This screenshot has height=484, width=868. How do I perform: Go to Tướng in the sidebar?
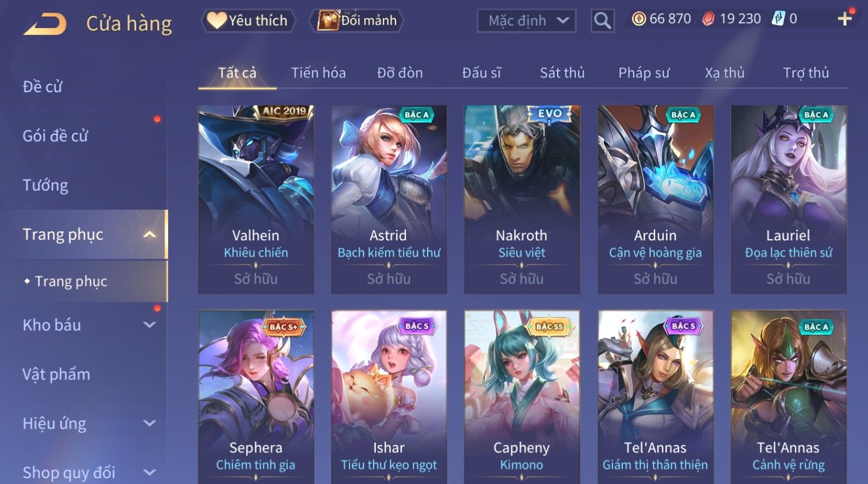45,185
